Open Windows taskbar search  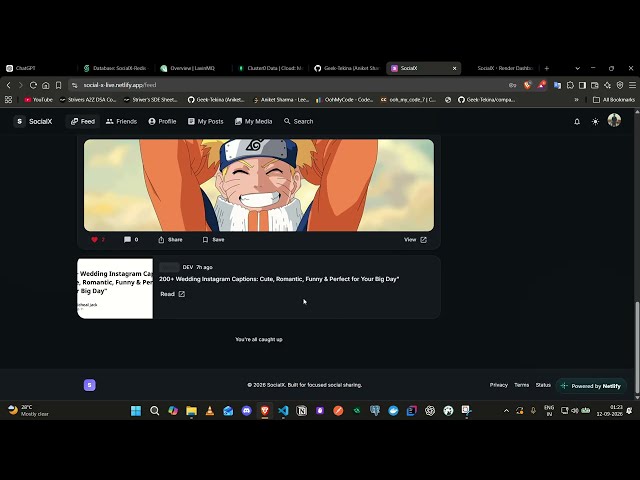[x=154, y=411]
